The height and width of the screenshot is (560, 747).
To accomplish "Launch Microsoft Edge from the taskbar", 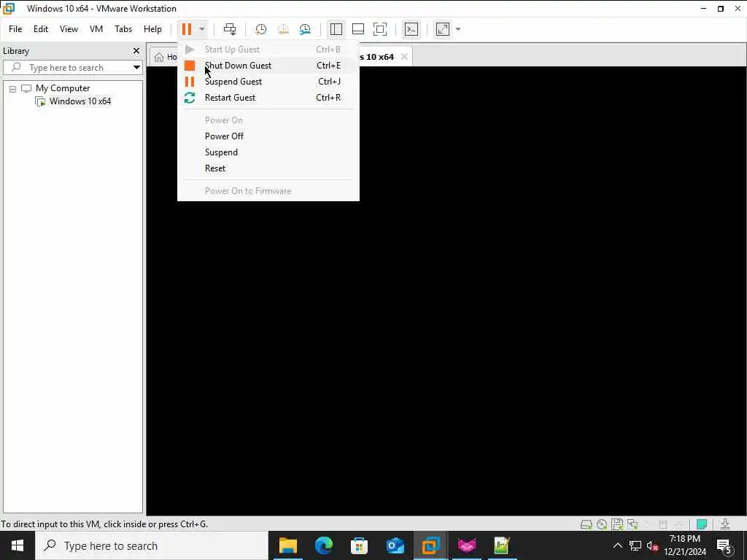I will coord(323,545).
